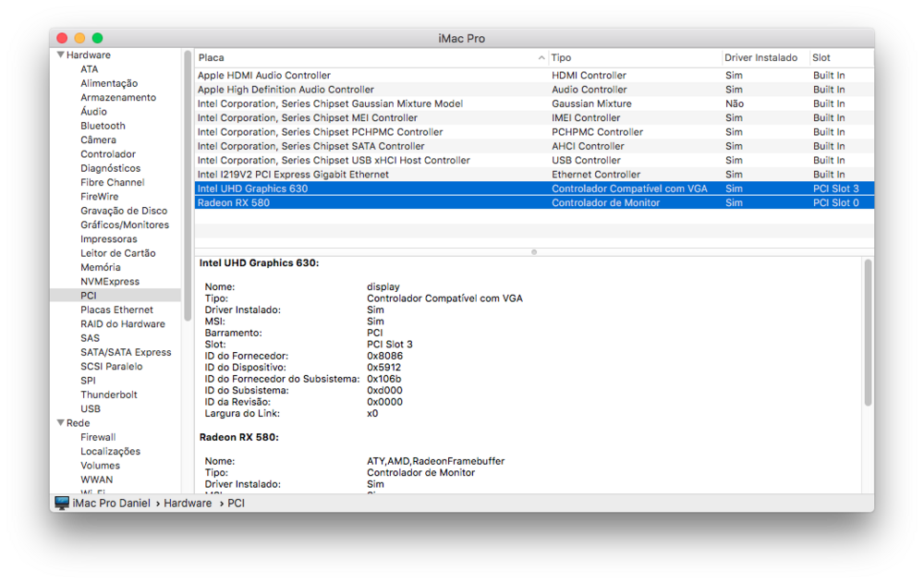Viewport: 924px width, 583px height.
Task: Click PCI in the bottom path bar
Action: click(x=236, y=504)
